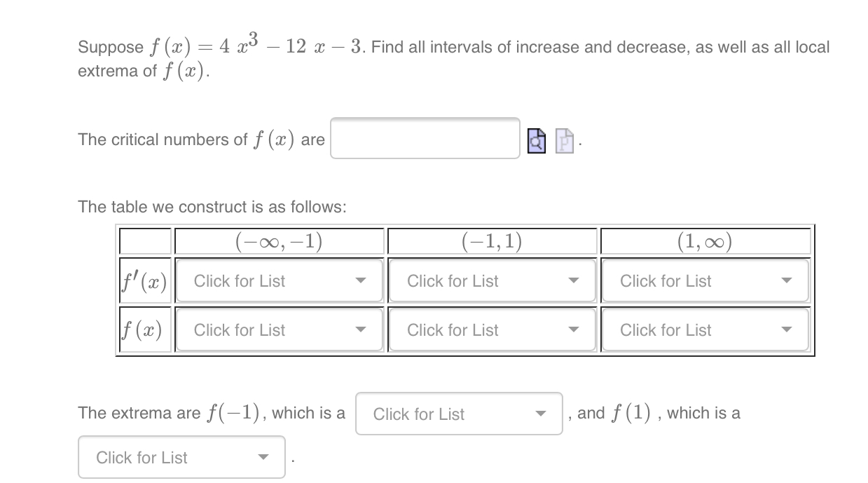Click the critical numbers answer box
The width and height of the screenshot is (868, 483).
pyautogui.click(x=424, y=139)
